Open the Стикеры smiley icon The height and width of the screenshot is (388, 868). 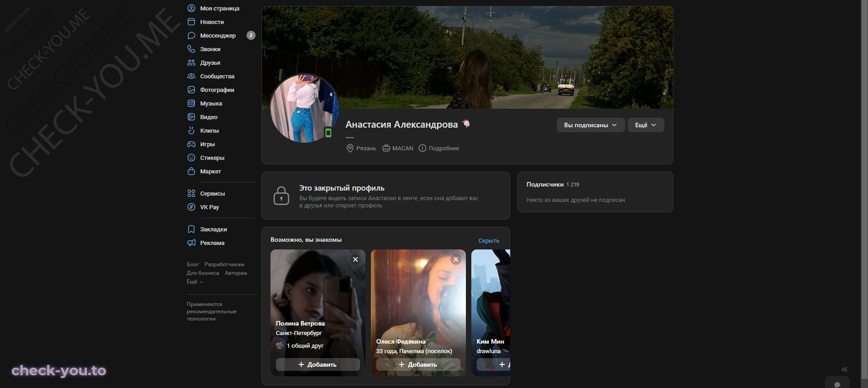[191, 158]
